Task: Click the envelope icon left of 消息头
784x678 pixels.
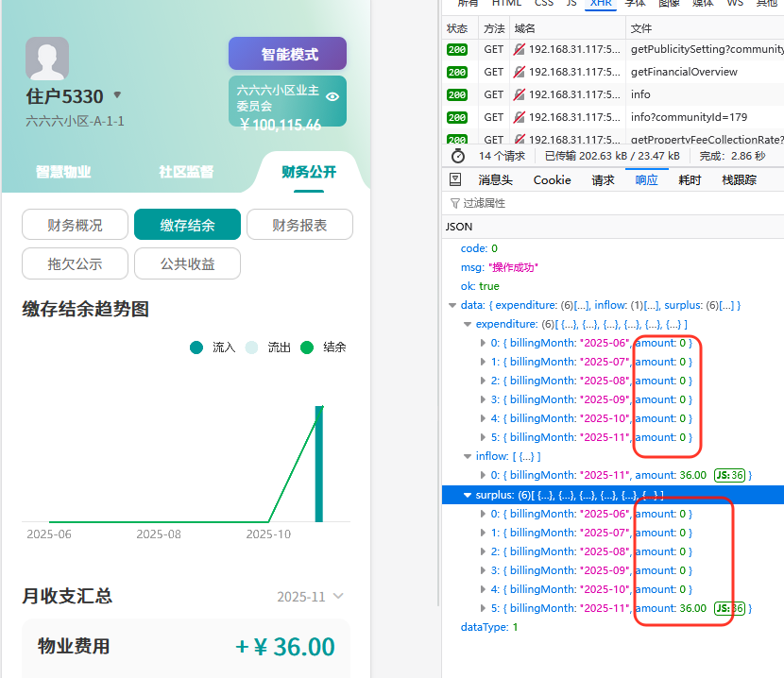Action: (456, 179)
